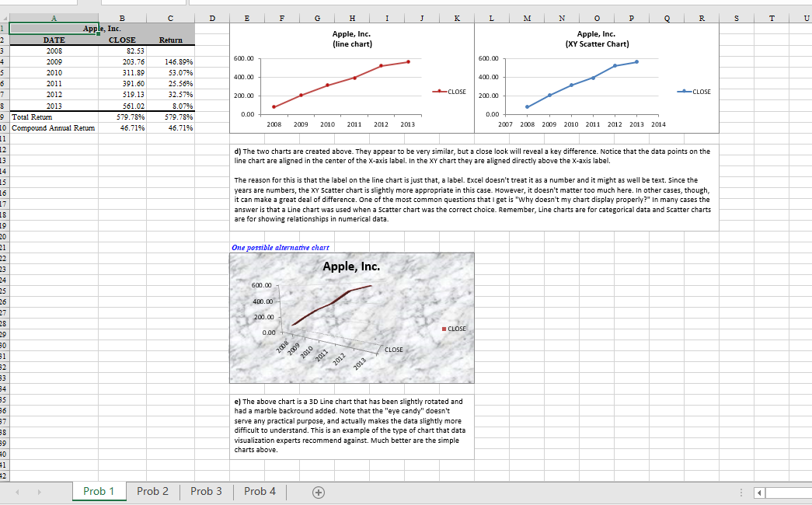Select column A header
The image size is (812, 505).
coord(54,18)
